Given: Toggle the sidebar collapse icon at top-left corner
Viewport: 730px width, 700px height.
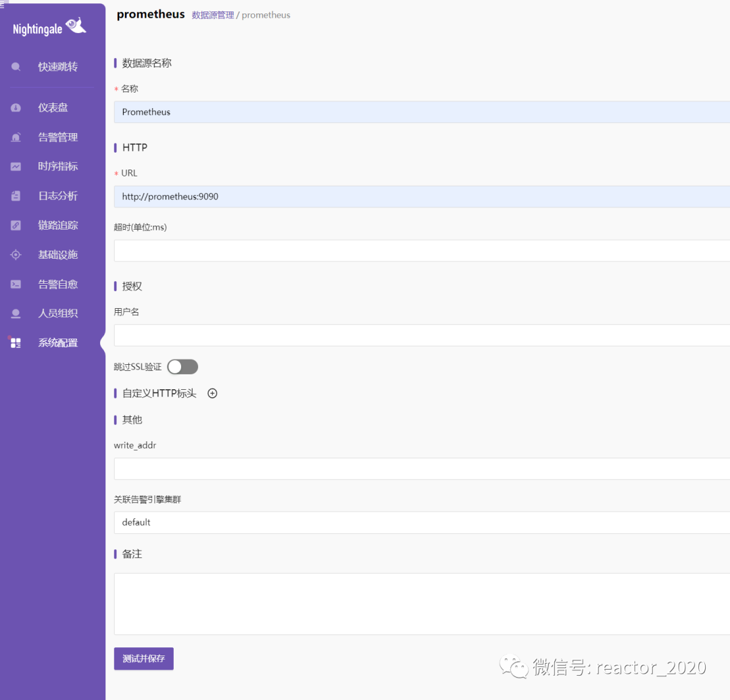Looking at the screenshot, I should coord(2,5).
